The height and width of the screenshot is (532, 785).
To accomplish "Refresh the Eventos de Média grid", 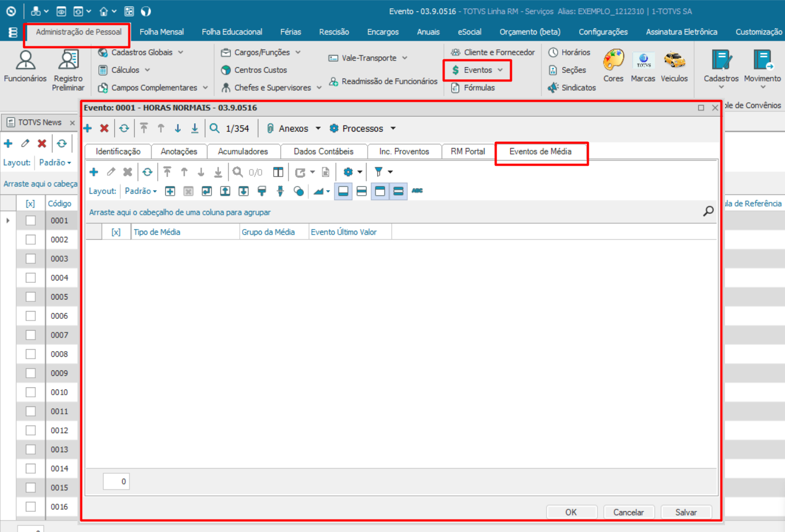I will [x=148, y=172].
